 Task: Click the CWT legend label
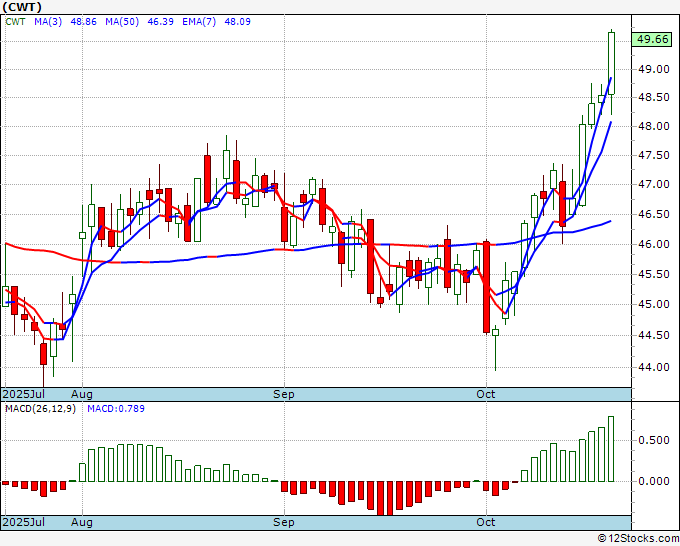(x=15, y=22)
